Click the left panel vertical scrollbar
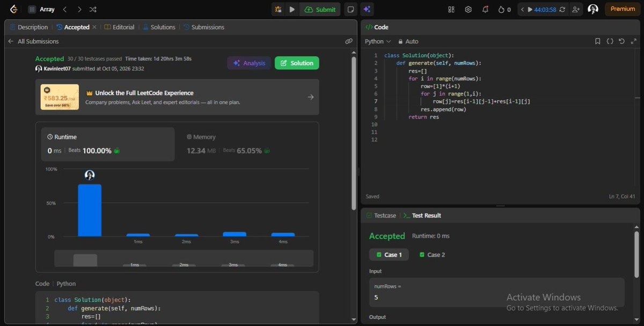 (354, 133)
